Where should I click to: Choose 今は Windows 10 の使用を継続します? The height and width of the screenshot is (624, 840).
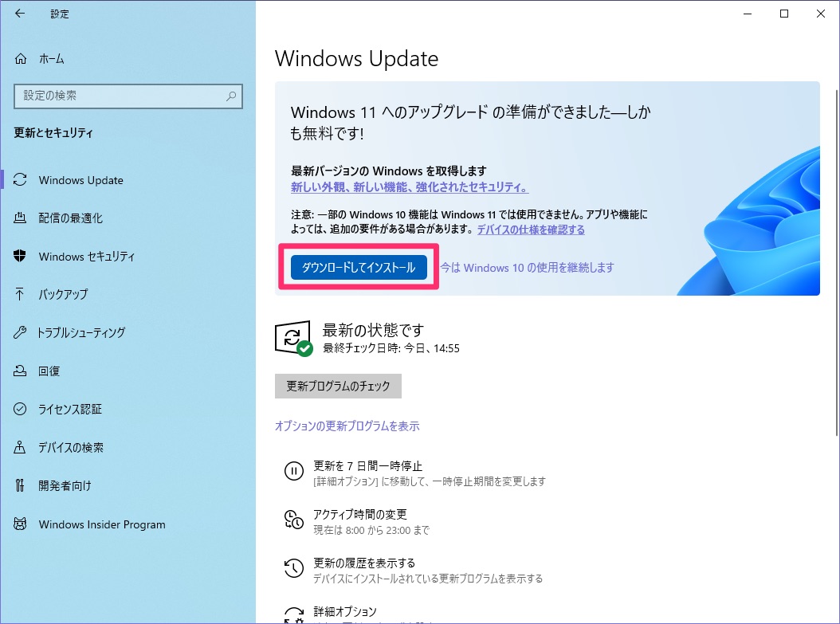click(x=527, y=267)
